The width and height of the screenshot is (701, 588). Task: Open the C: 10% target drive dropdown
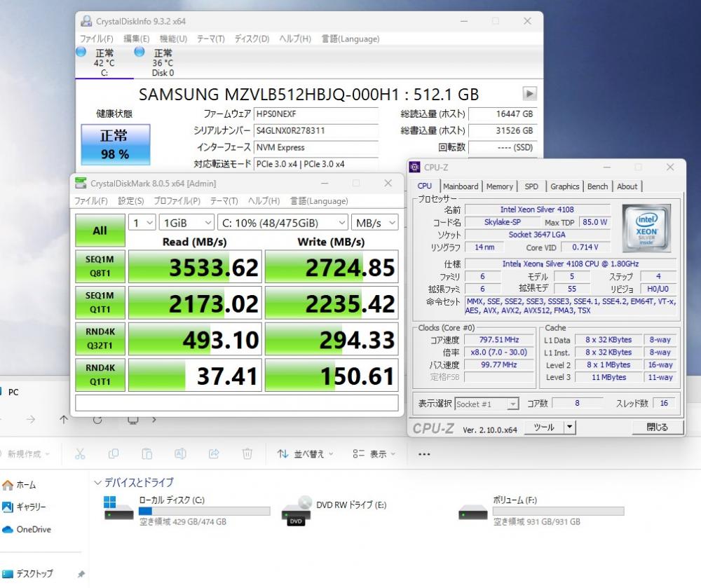(x=283, y=222)
